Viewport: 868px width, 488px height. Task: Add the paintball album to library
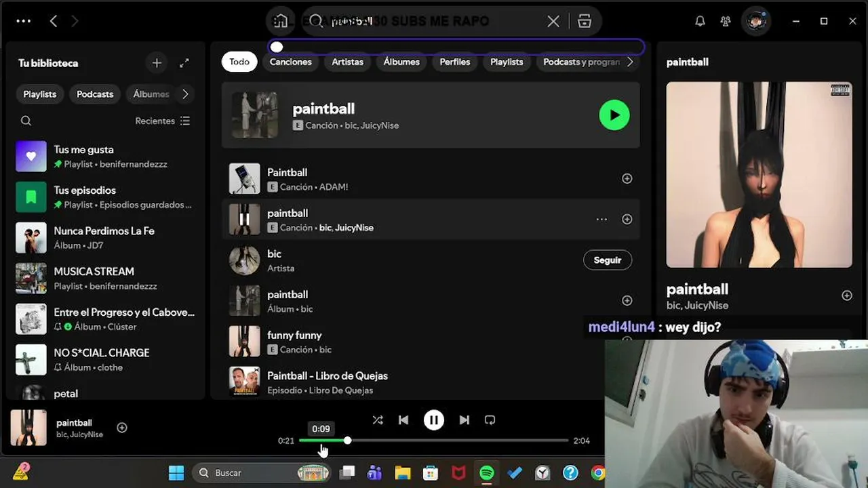[x=627, y=300]
